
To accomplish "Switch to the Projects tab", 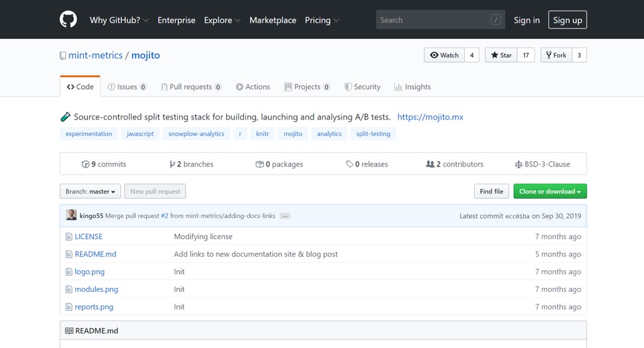I will coord(307,87).
